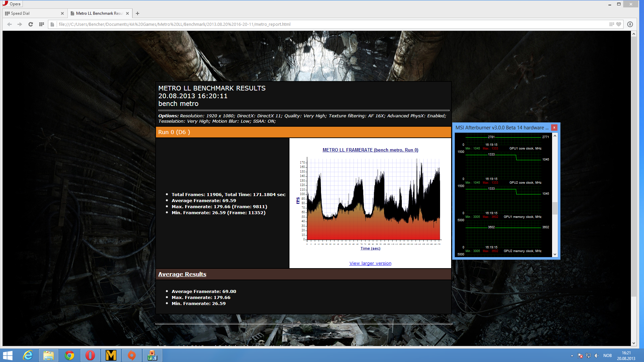Open the taskbar clock showing 16:21
The height and width of the screenshot is (362, 644).
(626, 356)
